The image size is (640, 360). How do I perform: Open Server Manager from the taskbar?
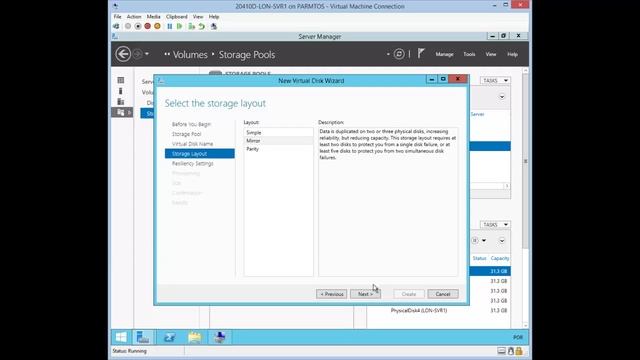143,337
